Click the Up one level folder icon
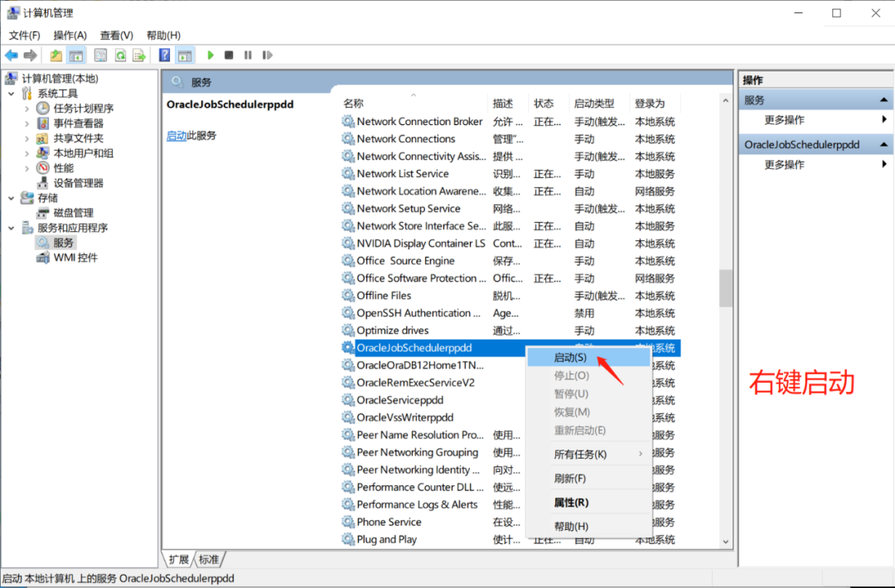The image size is (895, 588). click(56, 55)
